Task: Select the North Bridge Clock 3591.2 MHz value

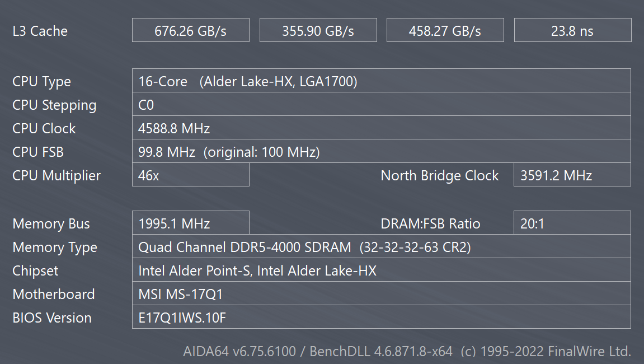Action: click(572, 175)
